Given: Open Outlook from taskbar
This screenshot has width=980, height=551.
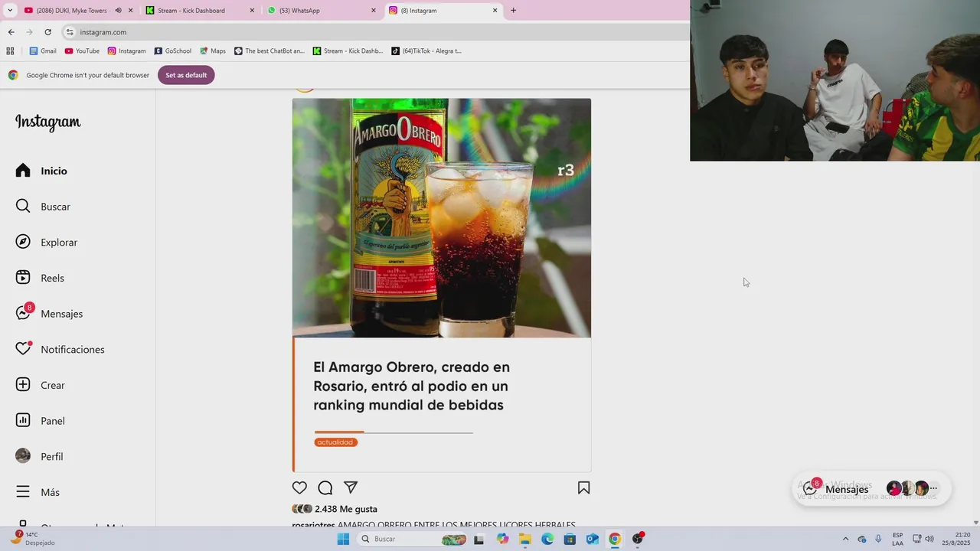Looking at the screenshot, I should [x=592, y=539].
